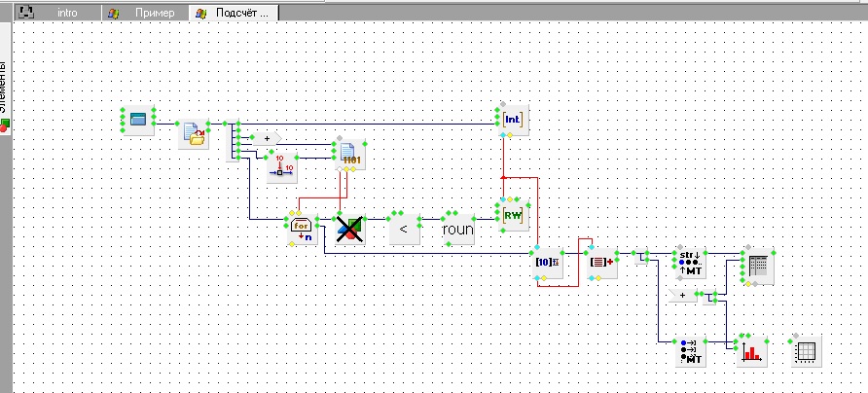Select the MT element beside bar chart
The width and height of the screenshot is (868, 393).
tap(690, 351)
